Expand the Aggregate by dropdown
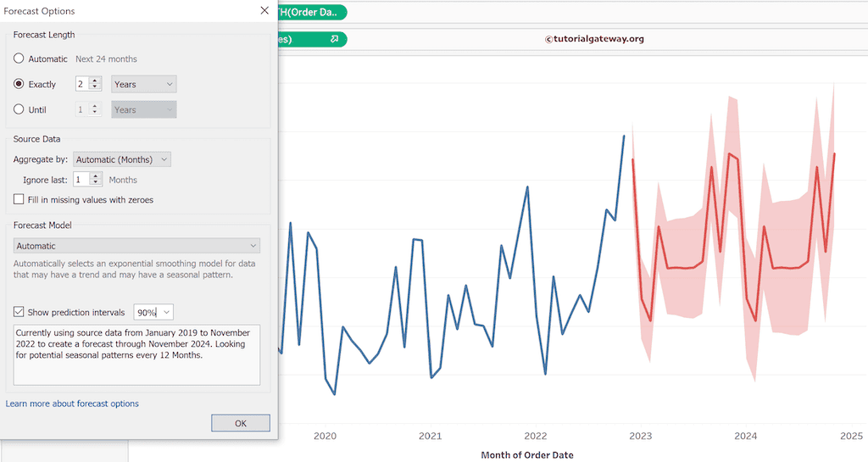The height and width of the screenshot is (462, 868). 122,159
